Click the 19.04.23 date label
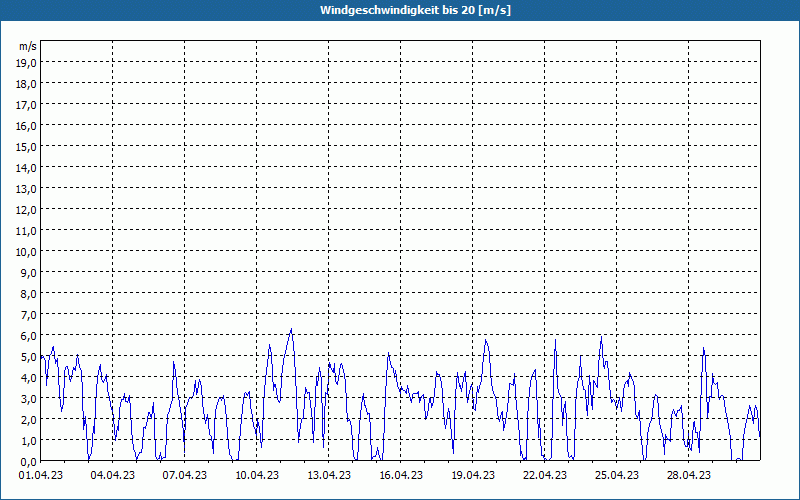The height and width of the screenshot is (500, 800). coord(473,476)
